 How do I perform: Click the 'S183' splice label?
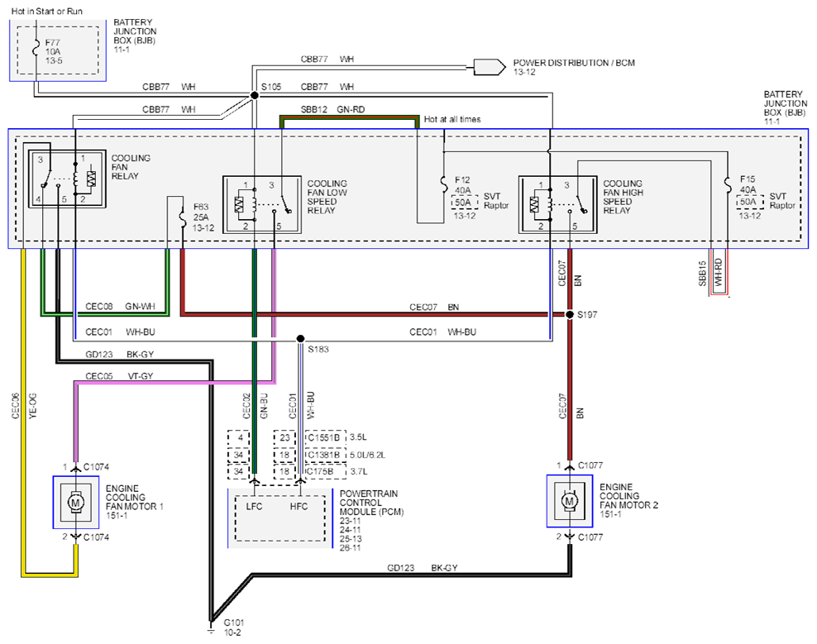coord(318,349)
